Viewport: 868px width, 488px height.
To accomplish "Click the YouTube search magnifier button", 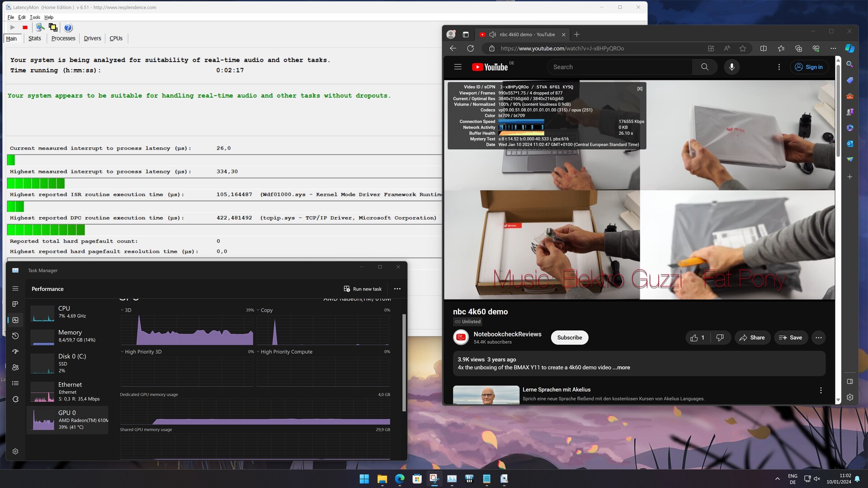I will [x=704, y=67].
